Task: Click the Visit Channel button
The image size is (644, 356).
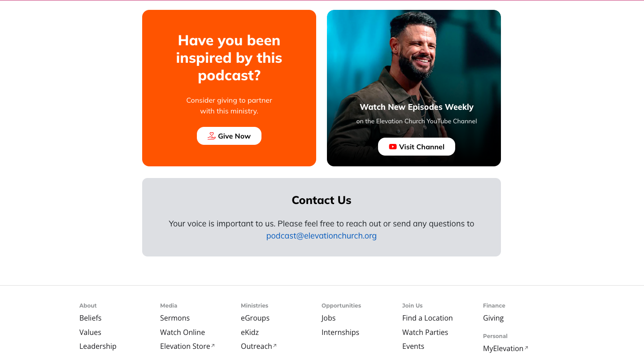Action: 417,147
